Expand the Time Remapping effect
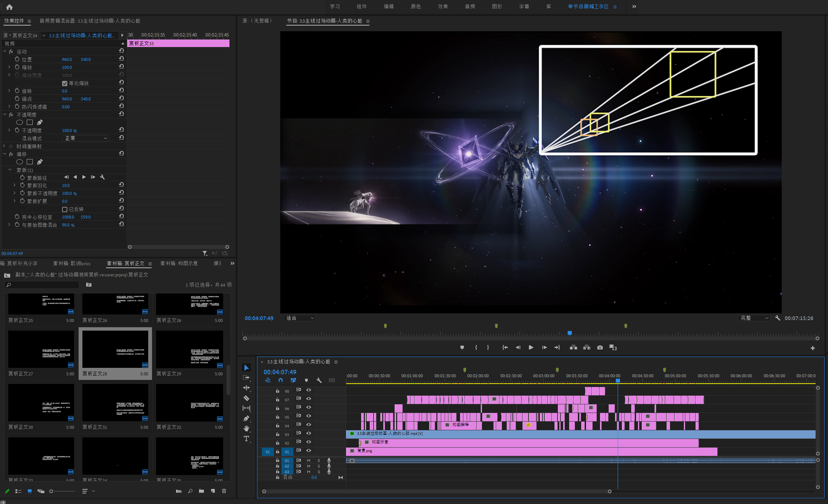This screenshot has width=828, height=504. tap(4, 146)
